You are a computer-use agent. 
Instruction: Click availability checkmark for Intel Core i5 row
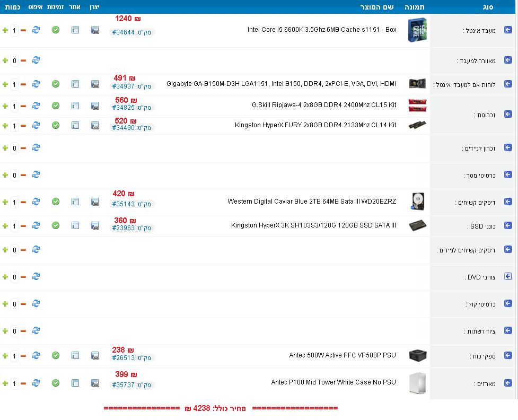pos(56,30)
